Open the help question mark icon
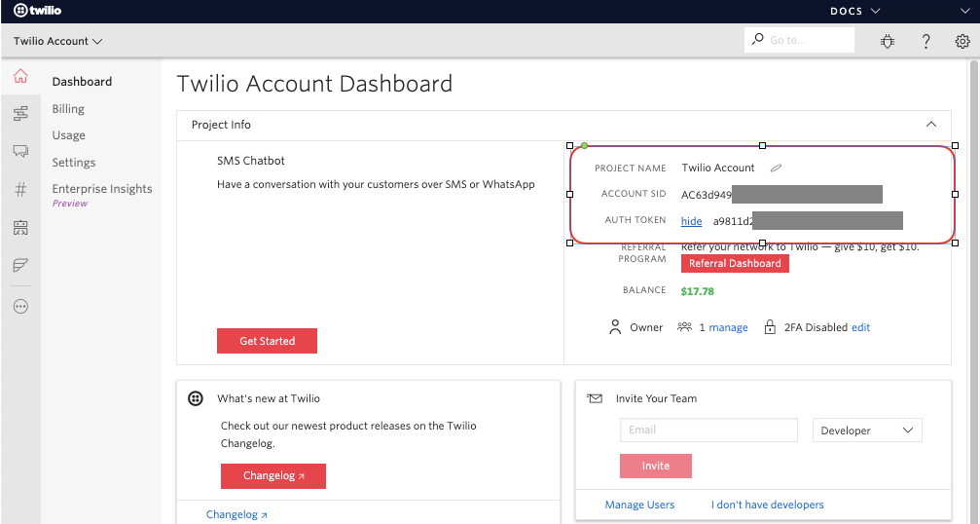The image size is (980, 524). point(926,41)
